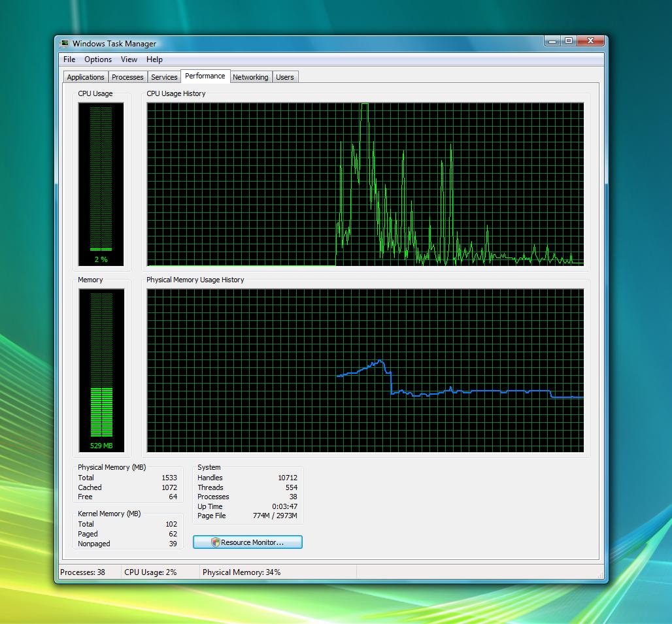Open the Help menu
The image size is (672, 624).
[x=154, y=59]
